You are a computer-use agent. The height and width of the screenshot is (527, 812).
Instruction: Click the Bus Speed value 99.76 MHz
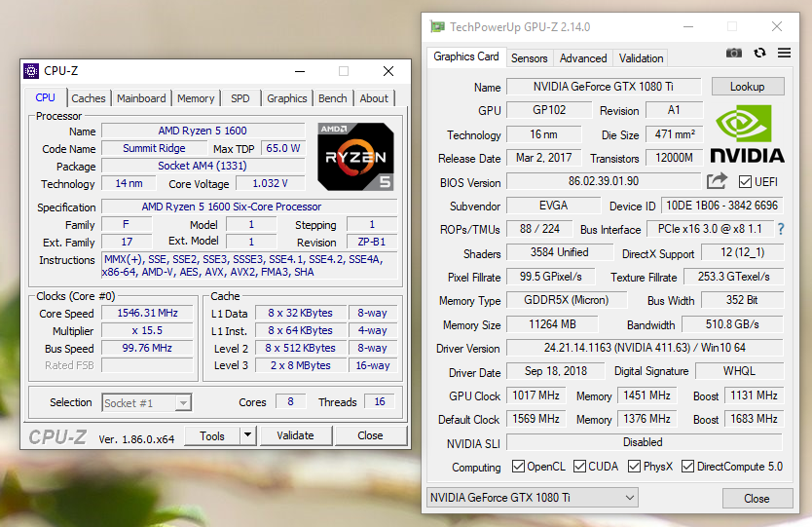point(148,348)
